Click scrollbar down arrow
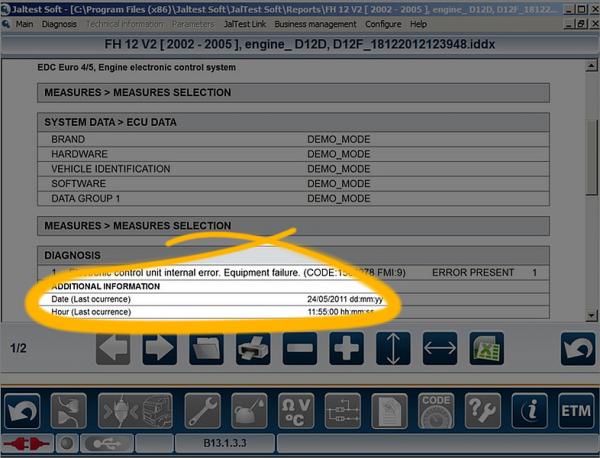The height and width of the screenshot is (458, 600). (x=591, y=316)
